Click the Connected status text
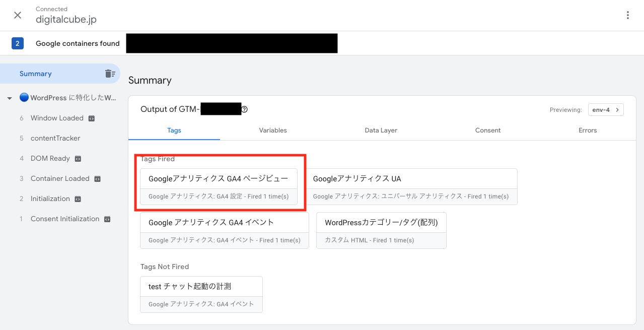Viewport: 644px width, 330px height. 52,9
